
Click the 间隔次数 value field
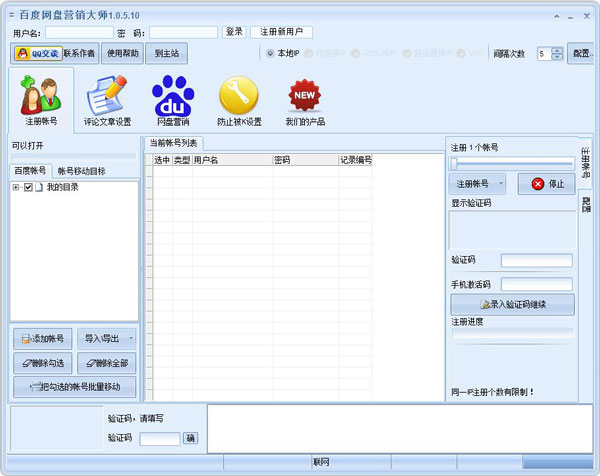point(544,54)
